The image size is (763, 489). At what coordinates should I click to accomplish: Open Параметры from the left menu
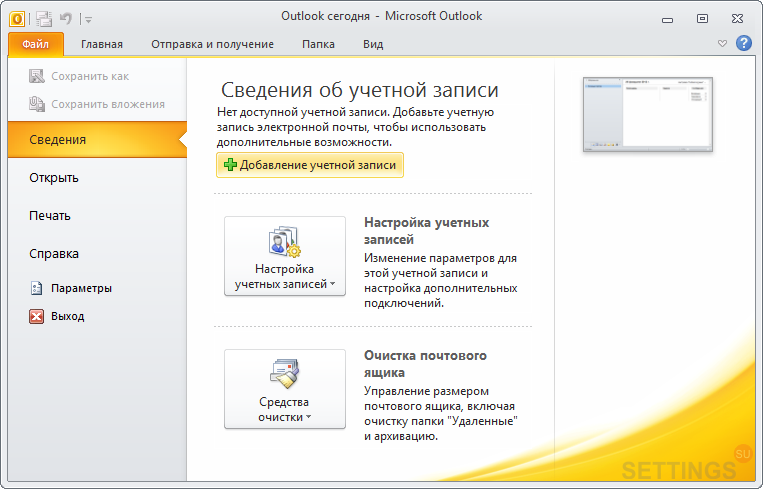(x=81, y=288)
